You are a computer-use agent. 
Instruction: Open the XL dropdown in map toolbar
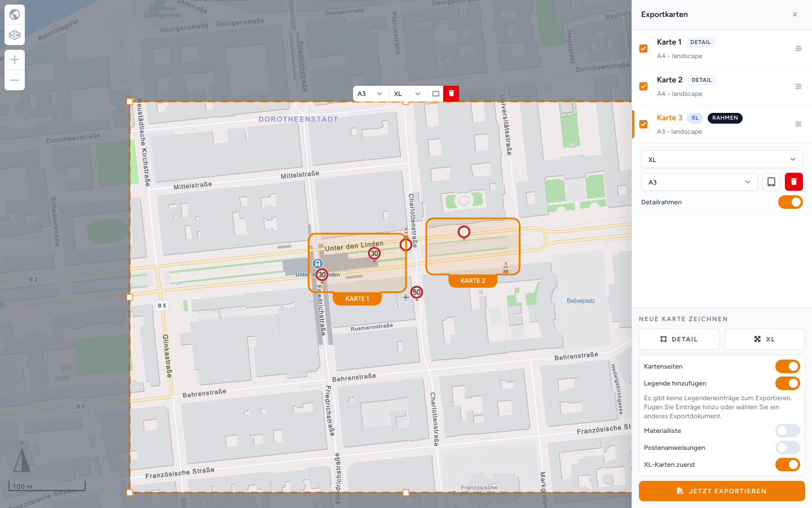[408, 94]
